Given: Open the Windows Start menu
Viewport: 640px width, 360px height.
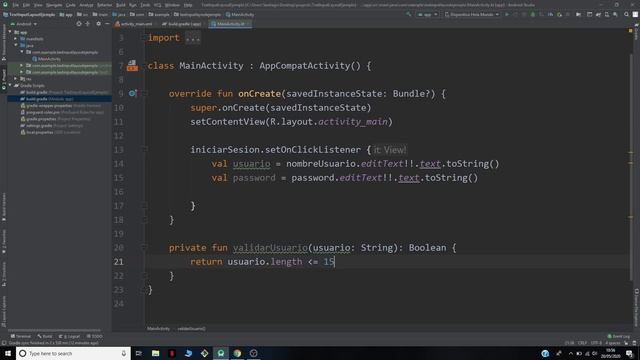Looking at the screenshot, I should pyautogui.click(x=8, y=353).
